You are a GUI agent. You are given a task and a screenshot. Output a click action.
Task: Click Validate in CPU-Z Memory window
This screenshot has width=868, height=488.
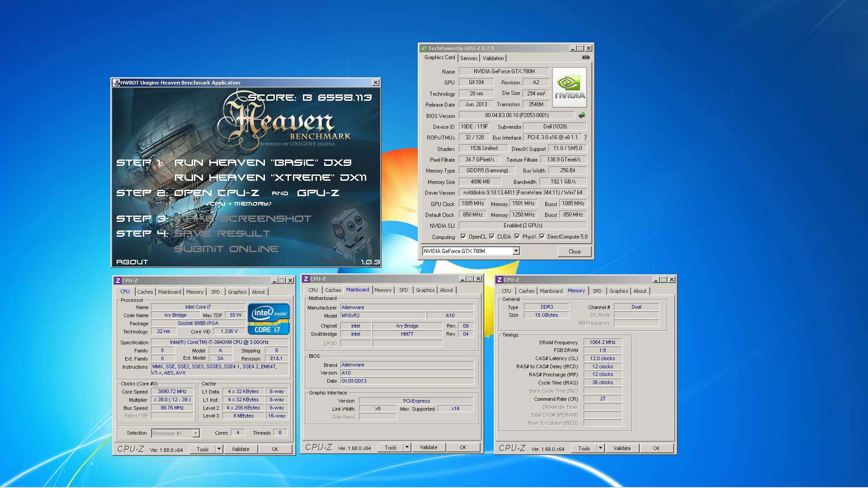coord(622,448)
